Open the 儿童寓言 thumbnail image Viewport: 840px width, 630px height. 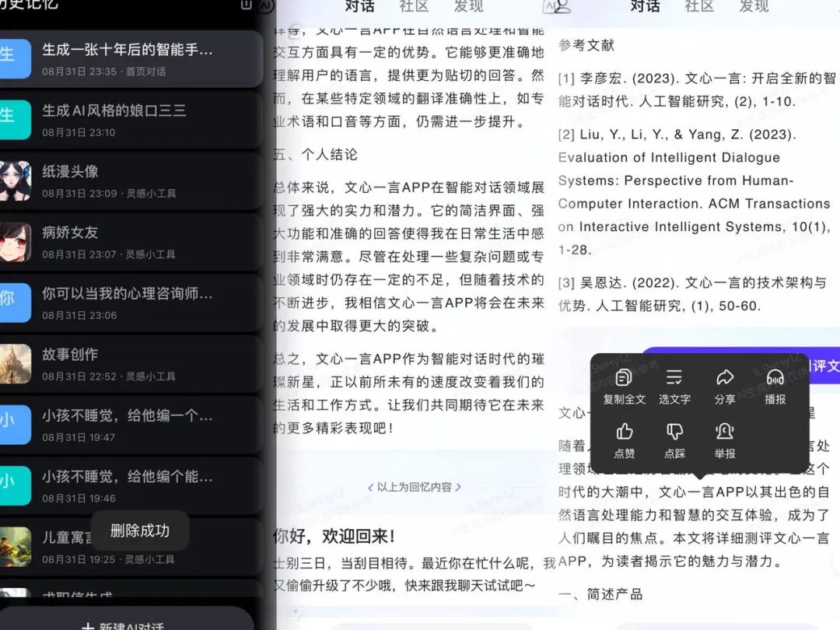point(15,547)
